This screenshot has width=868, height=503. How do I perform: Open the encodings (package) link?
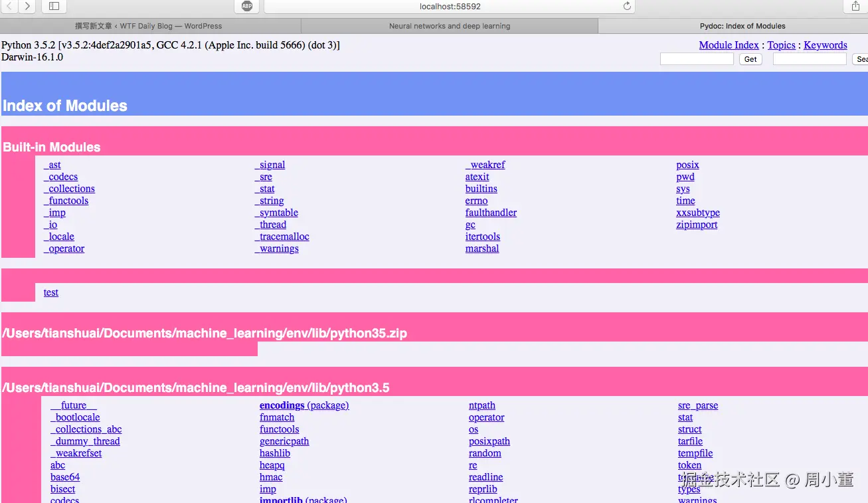(304, 405)
